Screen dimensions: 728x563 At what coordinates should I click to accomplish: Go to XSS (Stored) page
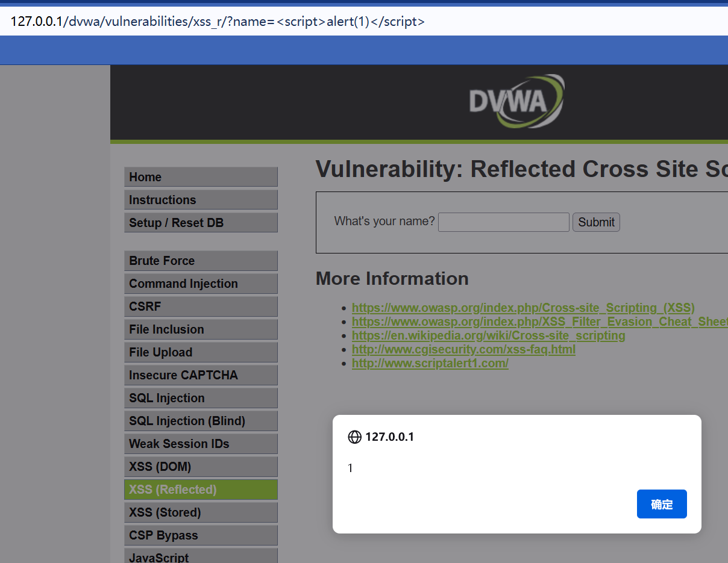pyautogui.click(x=201, y=512)
